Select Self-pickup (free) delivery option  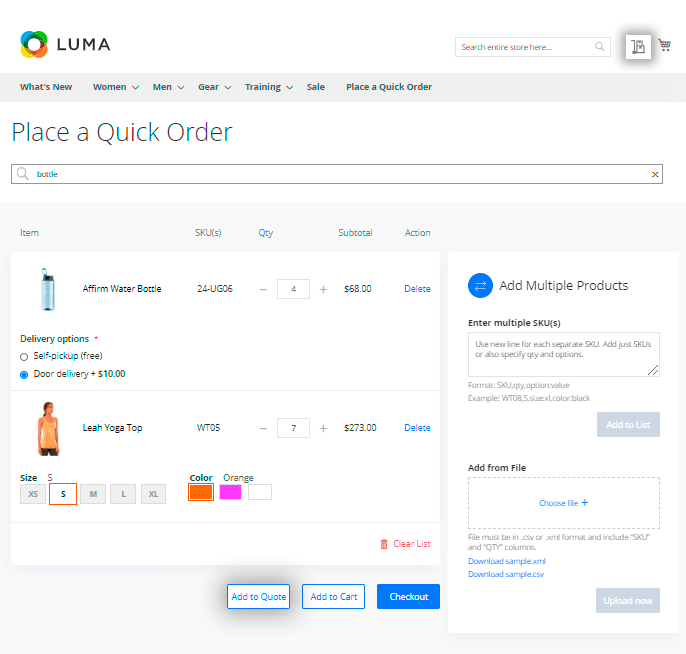[x=24, y=357]
